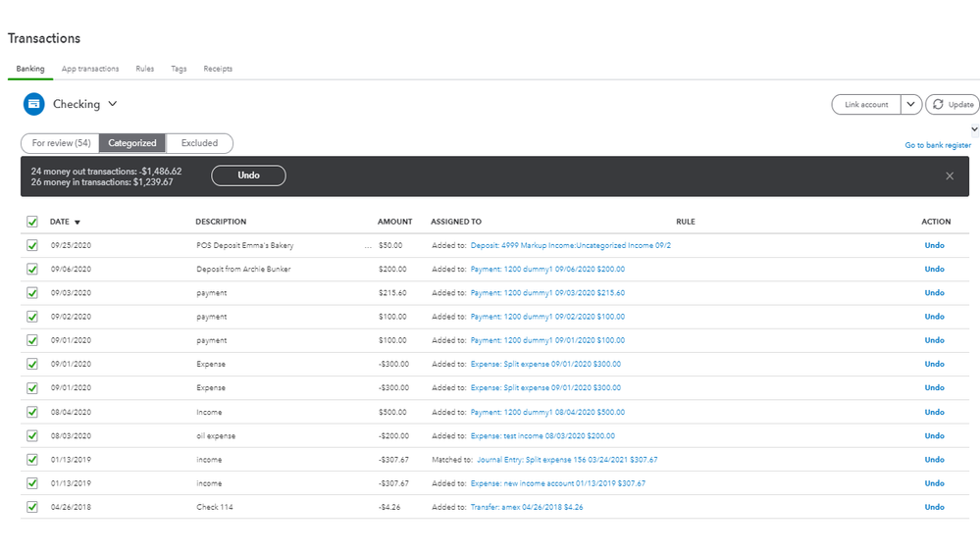Switch to the App transactions tab
Viewport: 980px width, 551px height.
coord(90,69)
